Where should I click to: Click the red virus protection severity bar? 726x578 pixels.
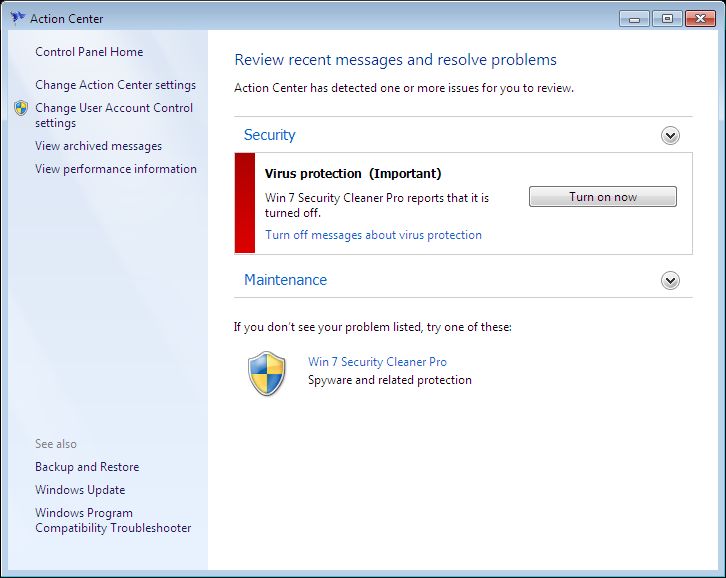(x=244, y=203)
